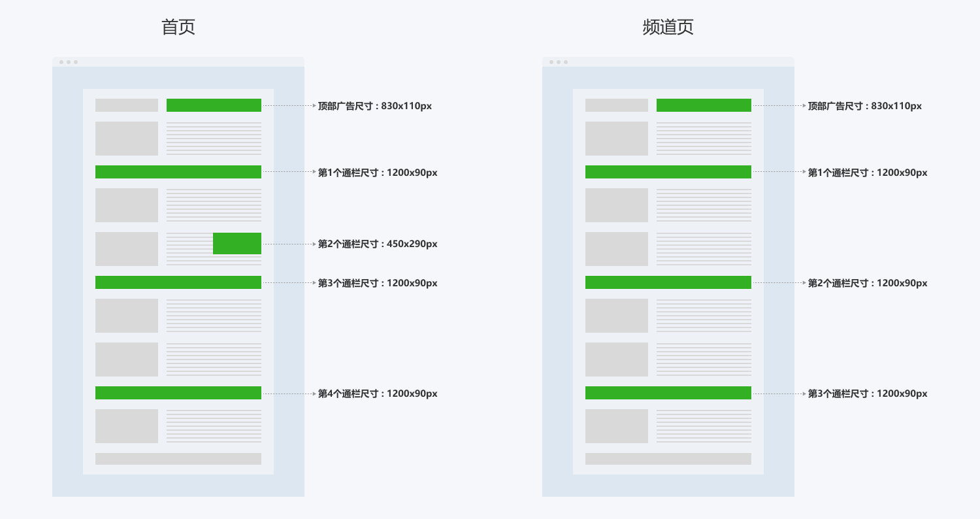Click the green top ad banner on 首页
Image resolution: width=980 pixels, height=519 pixels.
pos(214,105)
